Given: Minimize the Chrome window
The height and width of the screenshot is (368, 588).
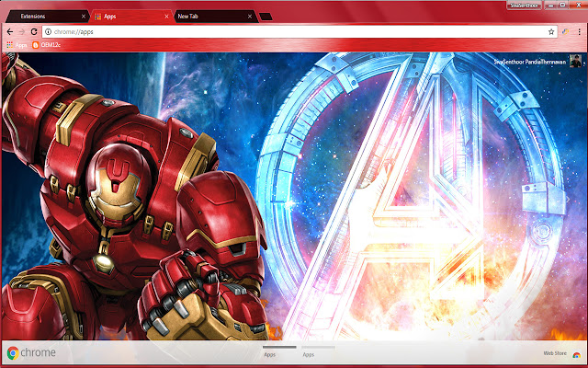Looking at the screenshot, I should pyautogui.click(x=550, y=6).
